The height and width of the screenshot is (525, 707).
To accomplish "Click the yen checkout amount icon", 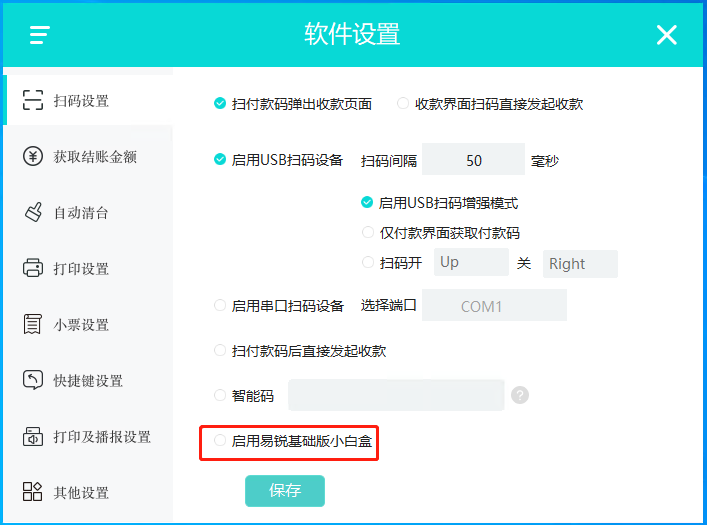I will point(33,156).
